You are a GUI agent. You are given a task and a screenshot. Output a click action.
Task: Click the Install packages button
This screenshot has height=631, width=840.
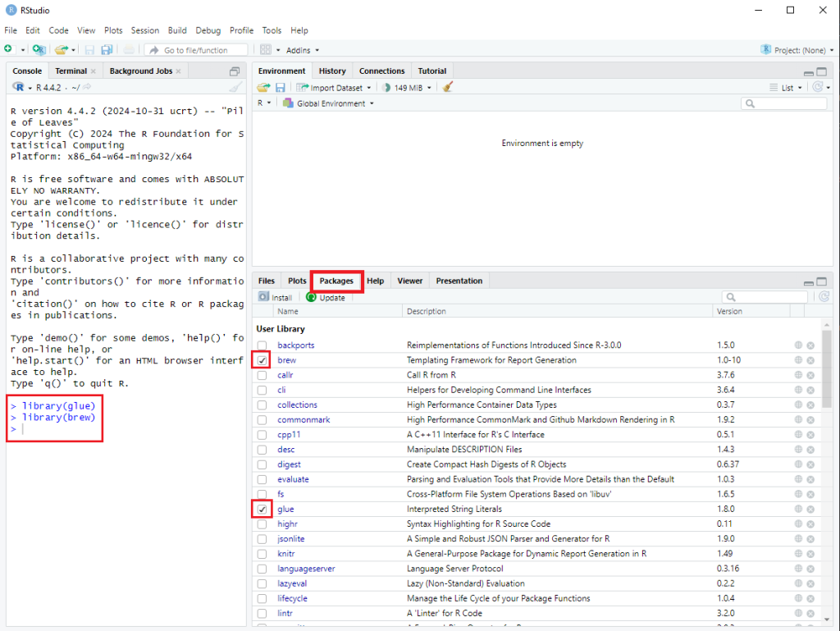pyautogui.click(x=275, y=297)
